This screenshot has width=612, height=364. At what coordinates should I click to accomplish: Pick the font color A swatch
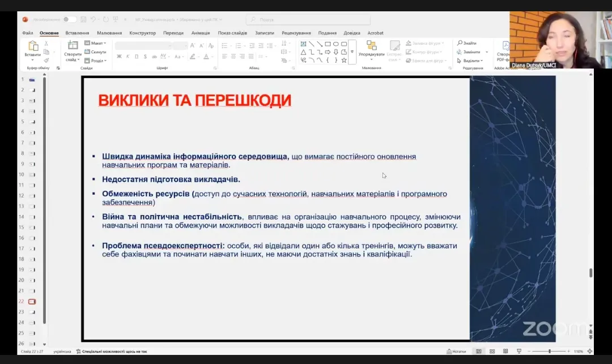[x=206, y=57]
